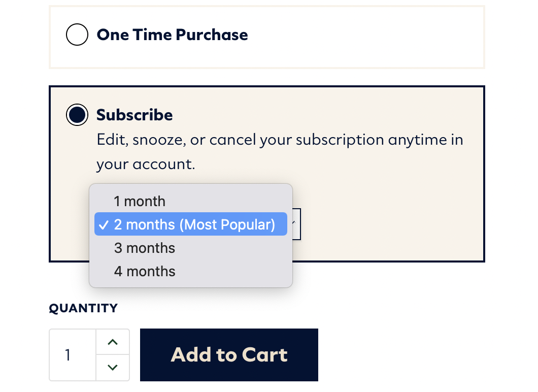The image size is (538, 392).
Task: Click the "One Time Purchase" label text
Action: coord(172,35)
